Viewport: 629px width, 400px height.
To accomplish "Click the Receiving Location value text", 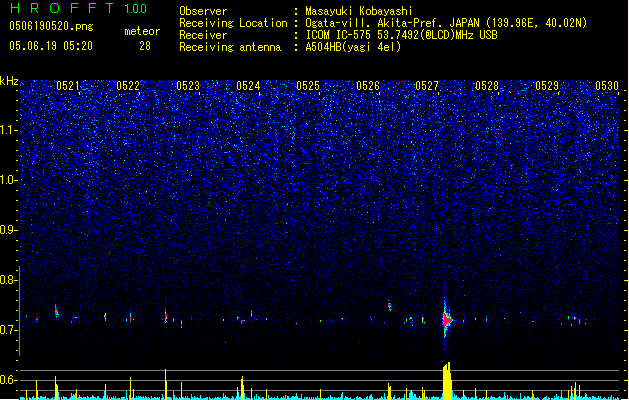I will tap(446, 23).
